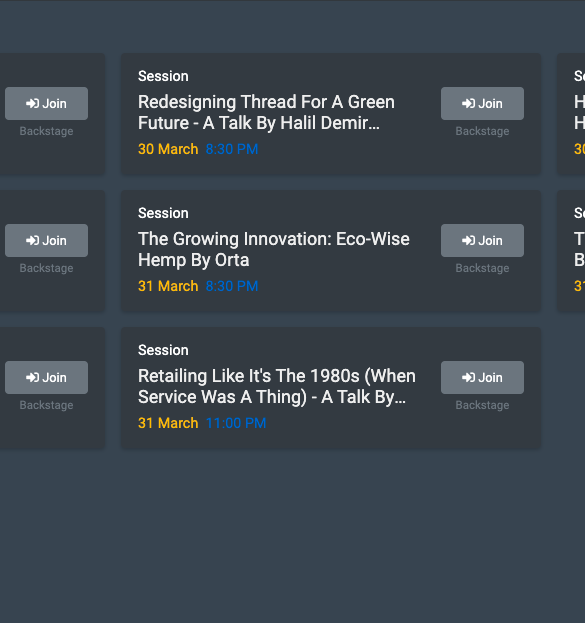Image resolution: width=585 pixels, height=623 pixels.
Task: Open Backstage link in top-left partial card
Action: point(46,131)
